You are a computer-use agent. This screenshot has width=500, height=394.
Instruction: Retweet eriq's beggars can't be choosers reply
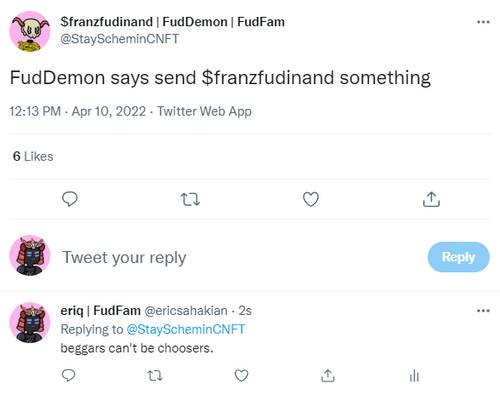click(155, 376)
